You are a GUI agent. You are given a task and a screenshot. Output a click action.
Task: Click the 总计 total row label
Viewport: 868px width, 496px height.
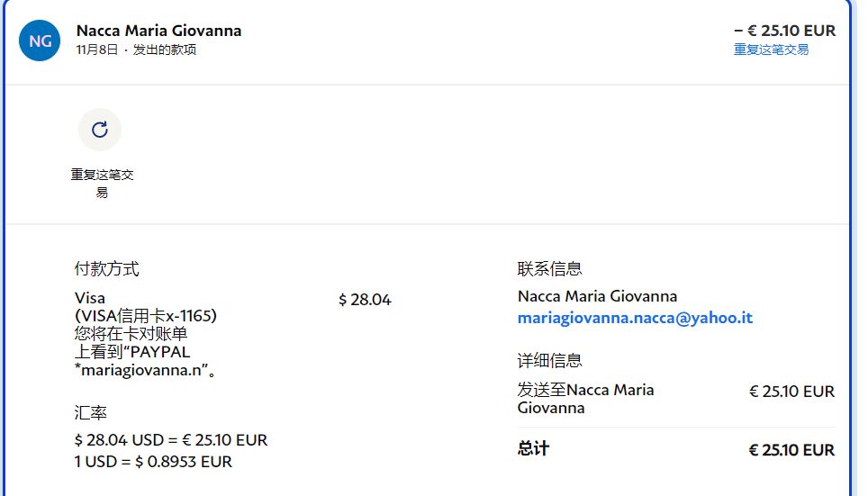(x=533, y=448)
